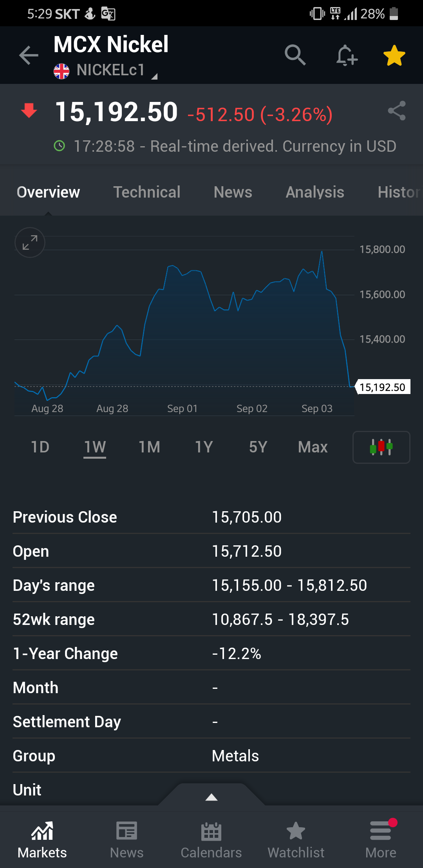Open the Analysis tab
423x868 pixels.
coord(315,192)
